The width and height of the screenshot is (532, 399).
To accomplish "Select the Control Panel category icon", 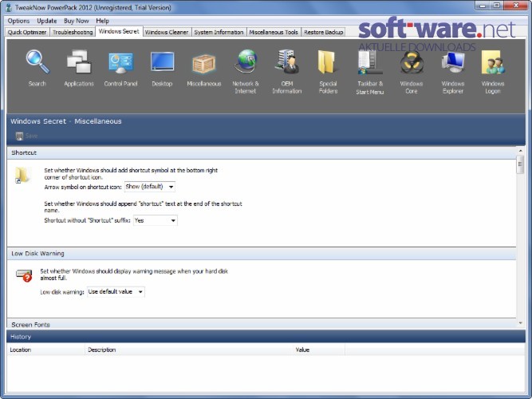I will (120, 63).
